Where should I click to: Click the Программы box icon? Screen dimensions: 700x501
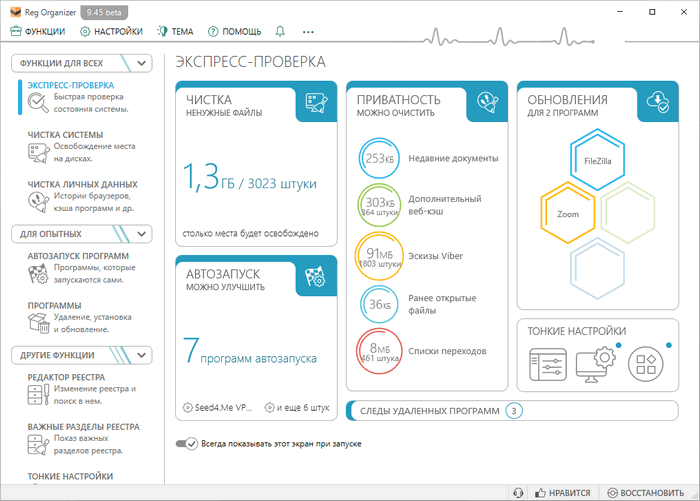click(x=38, y=323)
